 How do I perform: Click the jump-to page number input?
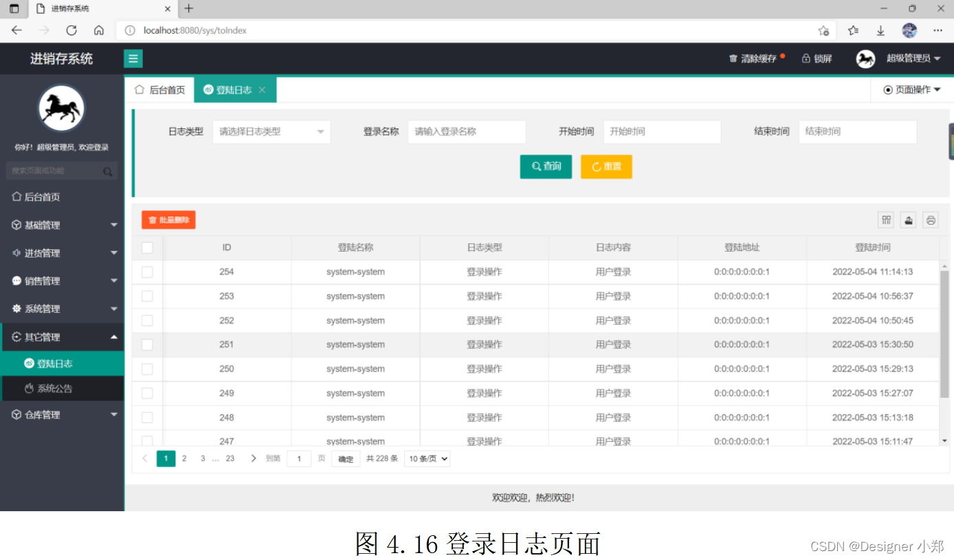click(x=299, y=459)
